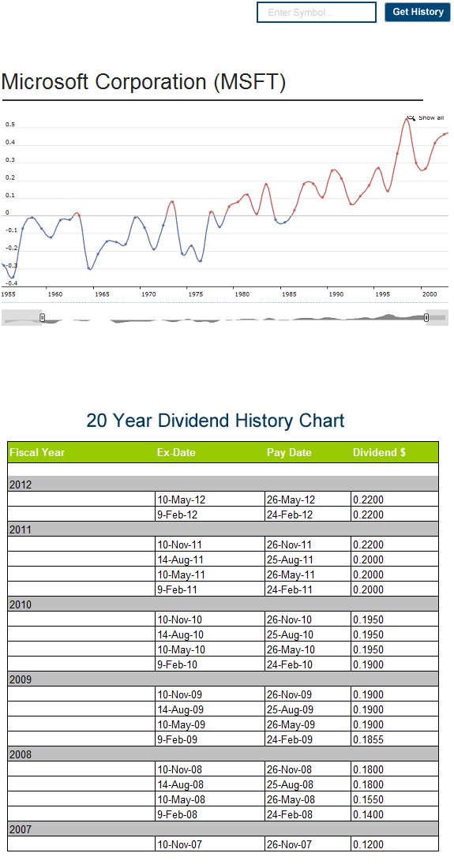Click the 0.1400 dividend value

pos(395,814)
